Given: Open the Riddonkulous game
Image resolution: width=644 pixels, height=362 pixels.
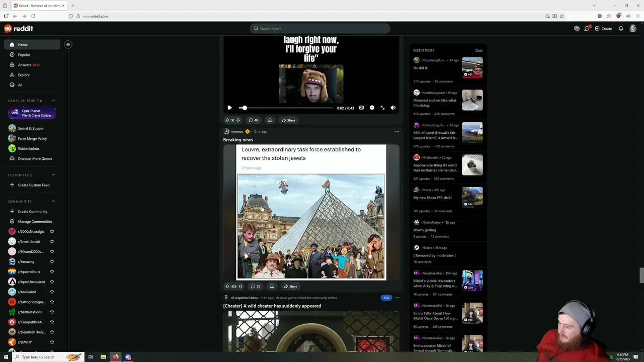Looking at the screenshot, I should (32, 148).
